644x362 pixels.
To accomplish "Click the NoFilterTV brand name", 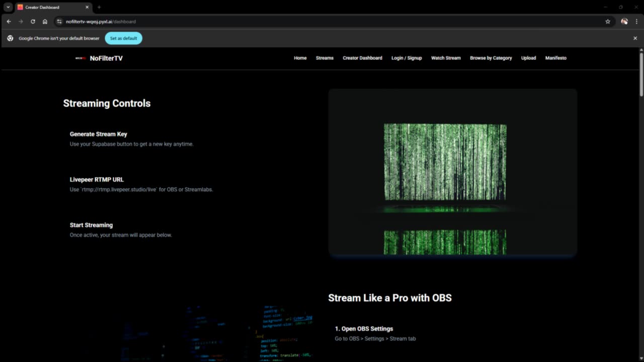I will click(x=106, y=58).
